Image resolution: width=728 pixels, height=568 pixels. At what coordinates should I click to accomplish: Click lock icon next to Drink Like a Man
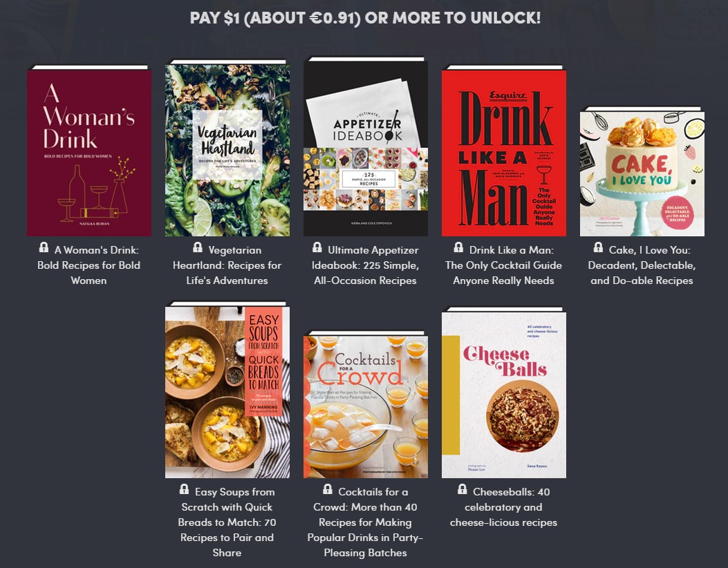458,247
